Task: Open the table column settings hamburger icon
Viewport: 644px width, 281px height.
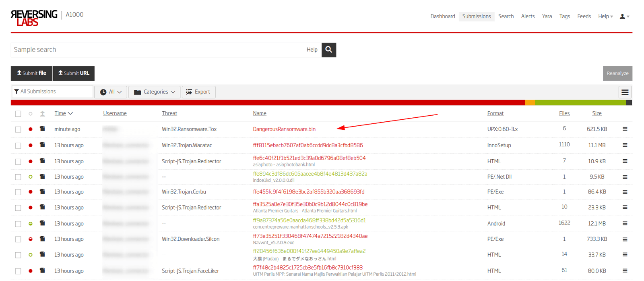Action: click(625, 92)
